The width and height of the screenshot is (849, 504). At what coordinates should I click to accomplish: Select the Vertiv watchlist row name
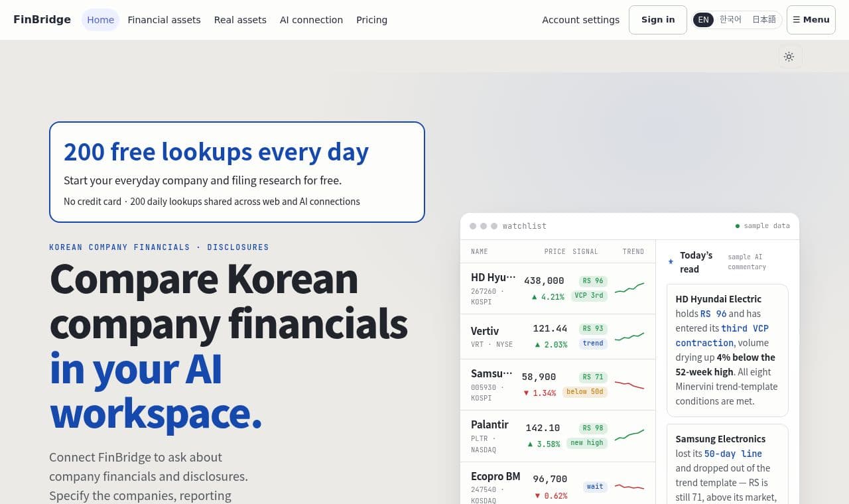(485, 331)
